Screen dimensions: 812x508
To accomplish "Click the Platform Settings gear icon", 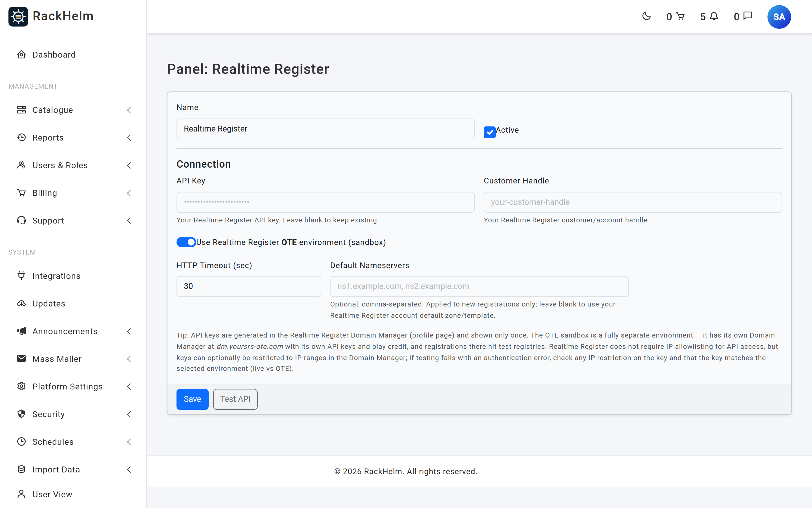I will point(21,386).
